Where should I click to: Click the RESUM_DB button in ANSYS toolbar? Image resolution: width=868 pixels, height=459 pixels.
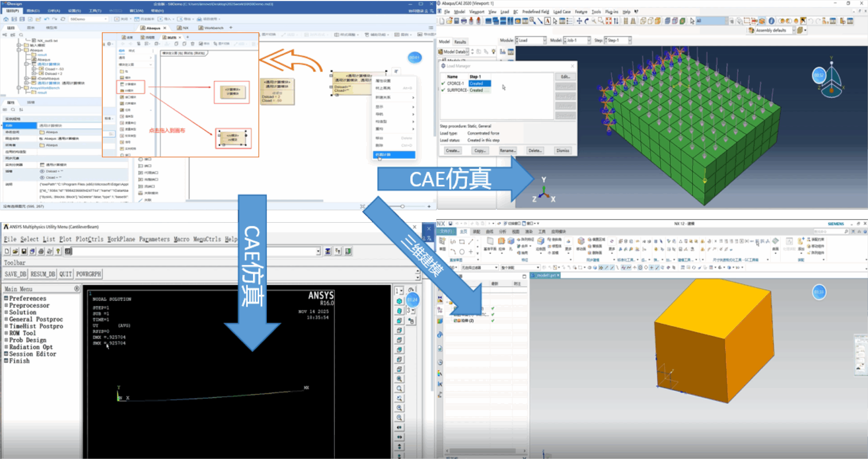coord(43,274)
